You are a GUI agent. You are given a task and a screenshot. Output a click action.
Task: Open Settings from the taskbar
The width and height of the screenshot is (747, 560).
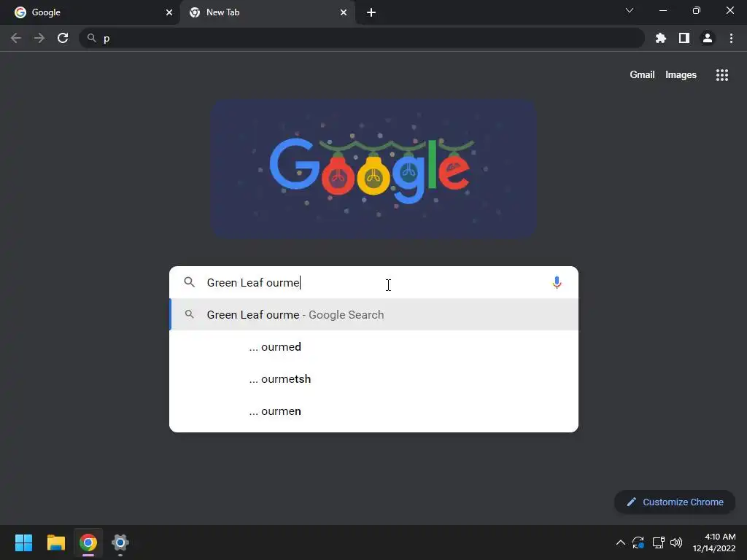[120, 542]
